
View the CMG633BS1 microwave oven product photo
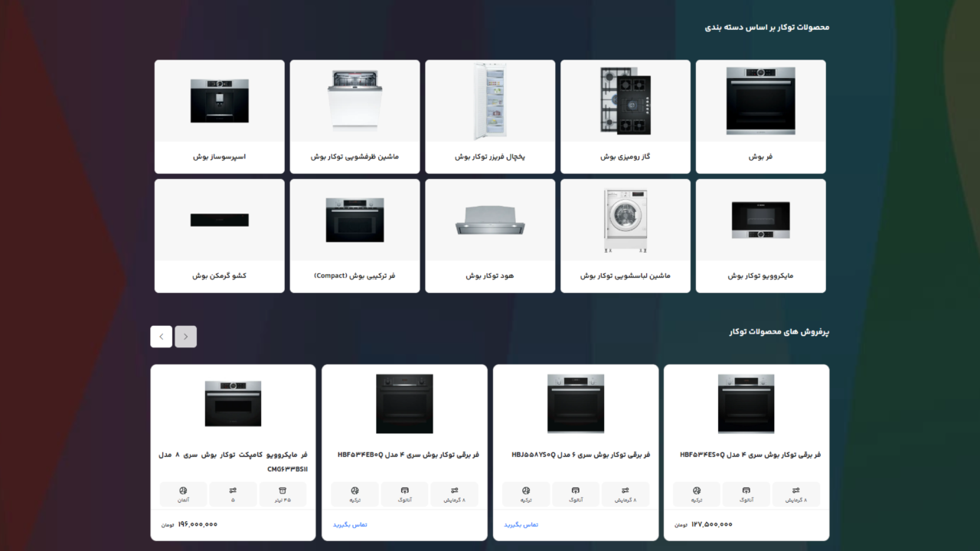coord(233,403)
